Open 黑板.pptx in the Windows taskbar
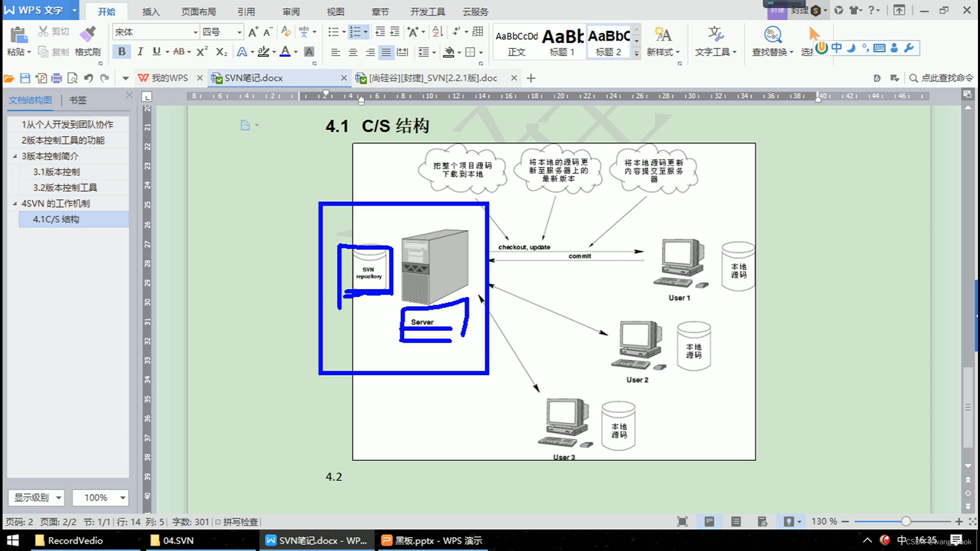This screenshot has height=551, width=980. point(432,540)
